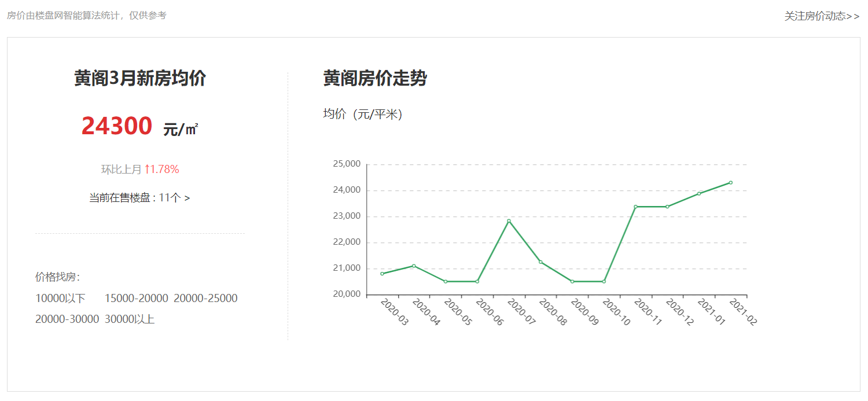Open 当前在售楼盘 11个 listing link
Image resolution: width=868 pixels, height=401 pixels.
(139, 198)
